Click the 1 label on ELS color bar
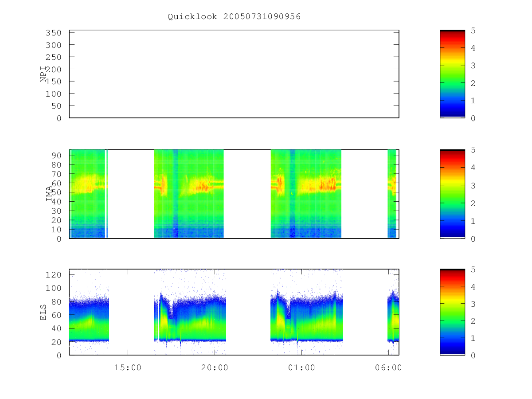This screenshot has height=399, width=532. (473, 338)
